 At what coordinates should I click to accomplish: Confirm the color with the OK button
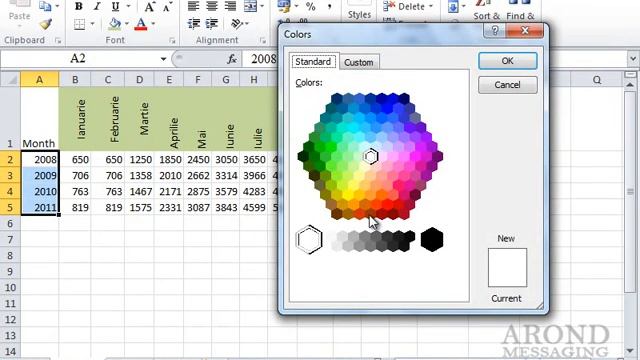coord(507,61)
